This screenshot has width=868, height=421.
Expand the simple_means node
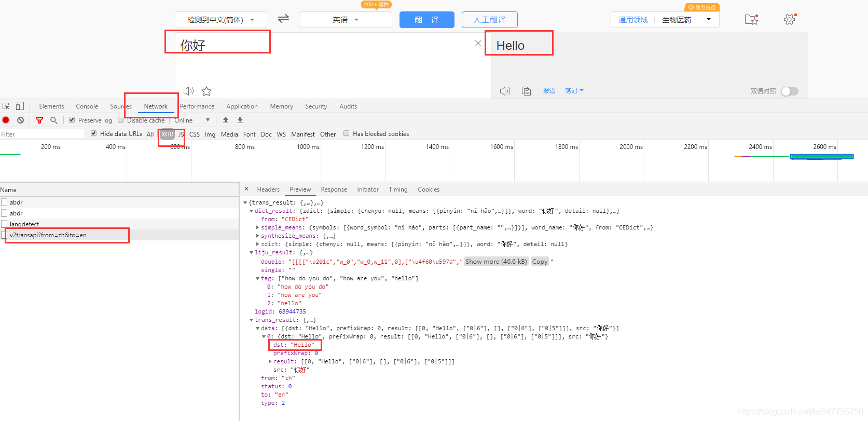pos(258,227)
